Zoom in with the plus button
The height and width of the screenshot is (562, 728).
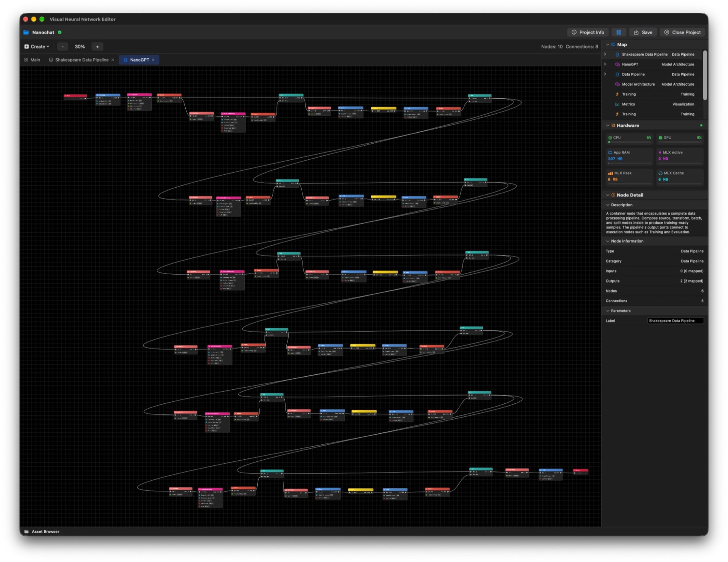pyautogui.click(x=97, y=47)
